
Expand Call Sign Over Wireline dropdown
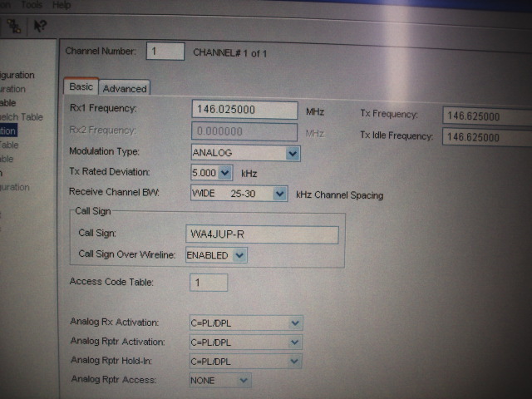[x=239, y=255]
